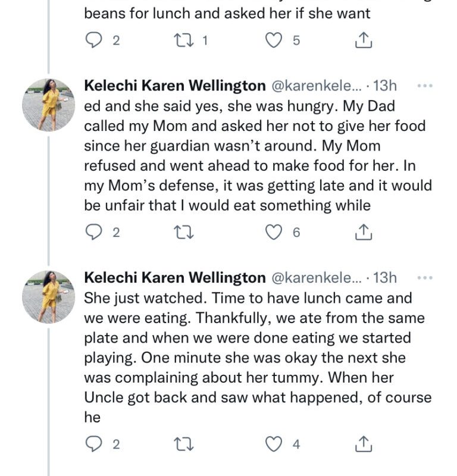Image resolution: width=457 pixels, height=476 pixels.
Task: Open more options on the "She just watched" tweet
Action: click(425, 278)
